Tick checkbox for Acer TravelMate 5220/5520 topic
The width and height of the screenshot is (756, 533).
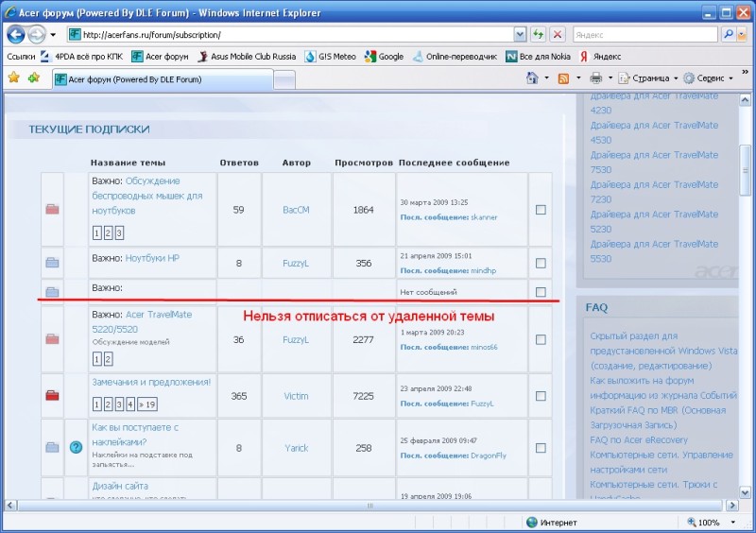[541, 339]
